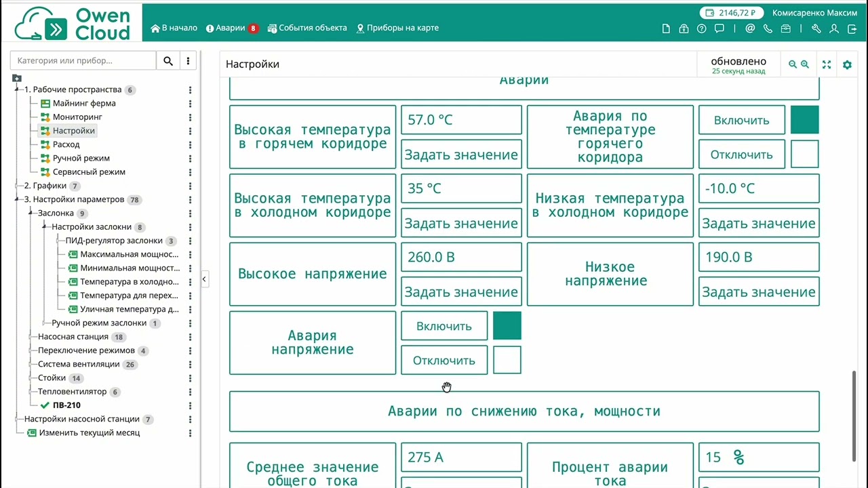
Task: Open События объекта menu item
Action: coord(307,28)
